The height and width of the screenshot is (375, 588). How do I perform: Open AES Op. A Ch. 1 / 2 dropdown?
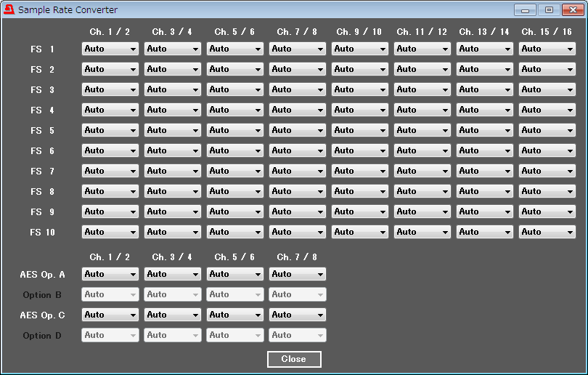coord(110,274)
